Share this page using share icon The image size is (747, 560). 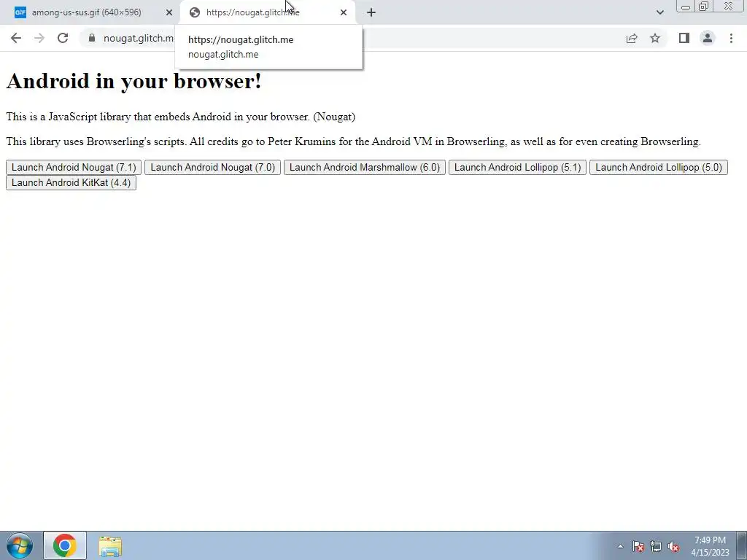(632, 38)
